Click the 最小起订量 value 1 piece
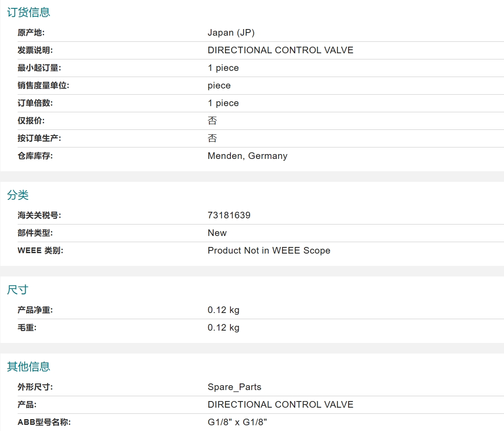The image size is (504, 431). coord(223,68)
